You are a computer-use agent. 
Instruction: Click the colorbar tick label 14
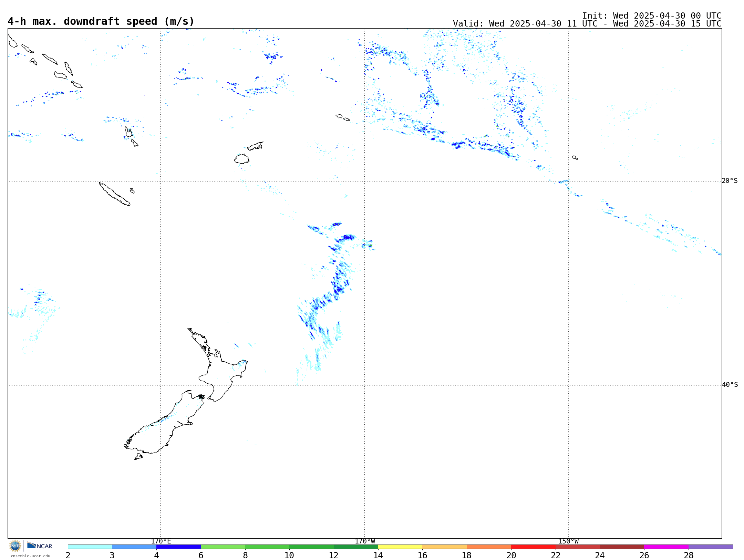[378, 555]
